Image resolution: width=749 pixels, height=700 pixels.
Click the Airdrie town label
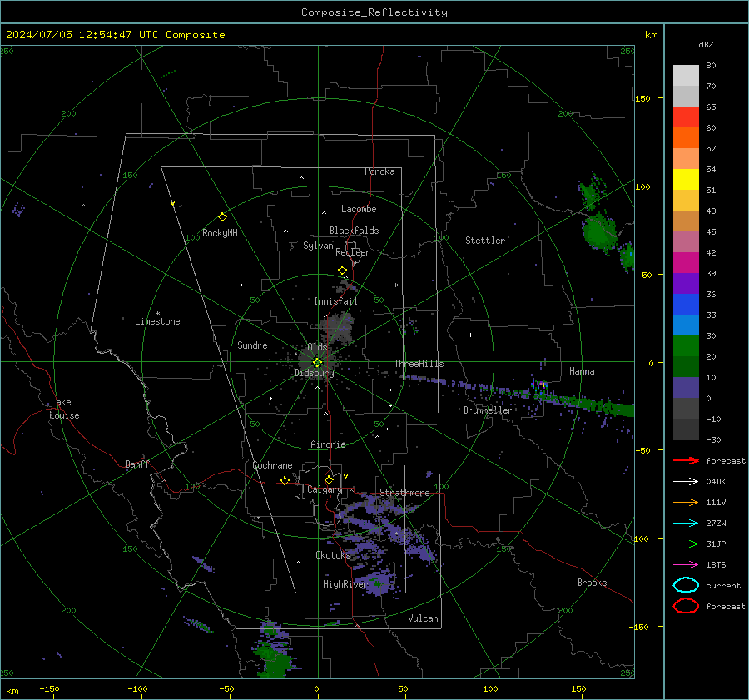coord(328,444)
